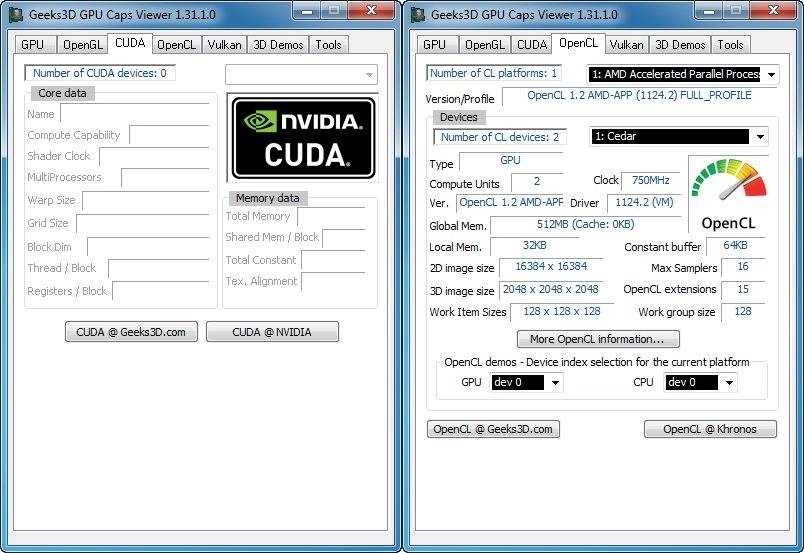Open Vulkan tab in right window
Screen dimensions: 804x553
[x=627, y=45]
